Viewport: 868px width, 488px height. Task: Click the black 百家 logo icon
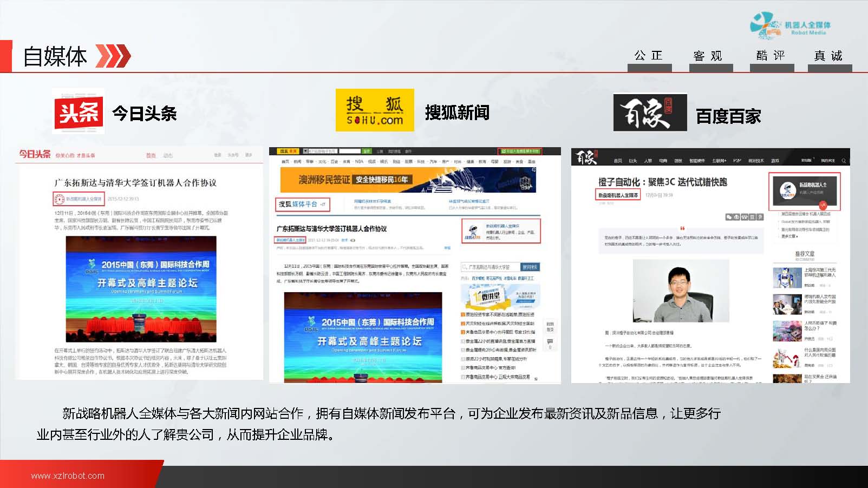point(650,113)
